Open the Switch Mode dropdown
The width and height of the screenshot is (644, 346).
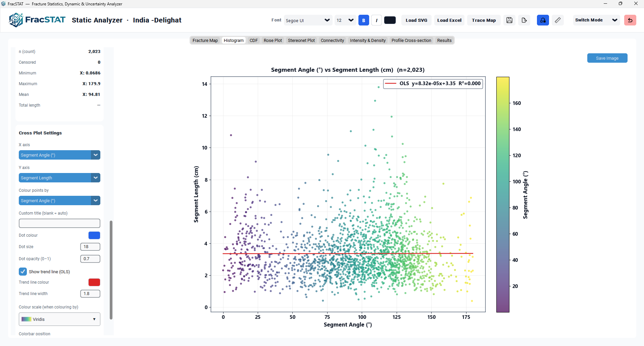(596, 20)
